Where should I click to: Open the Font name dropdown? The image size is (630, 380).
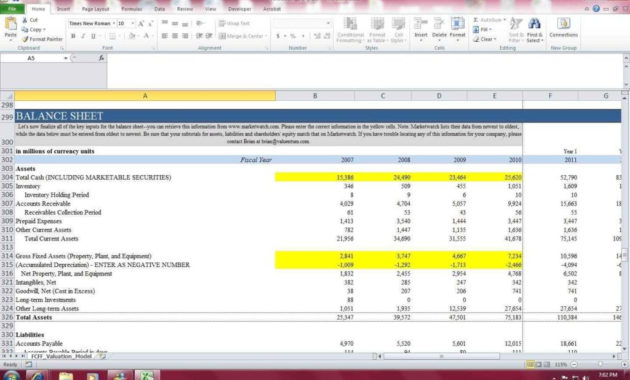pyautogui.click(x=114, y=24)
